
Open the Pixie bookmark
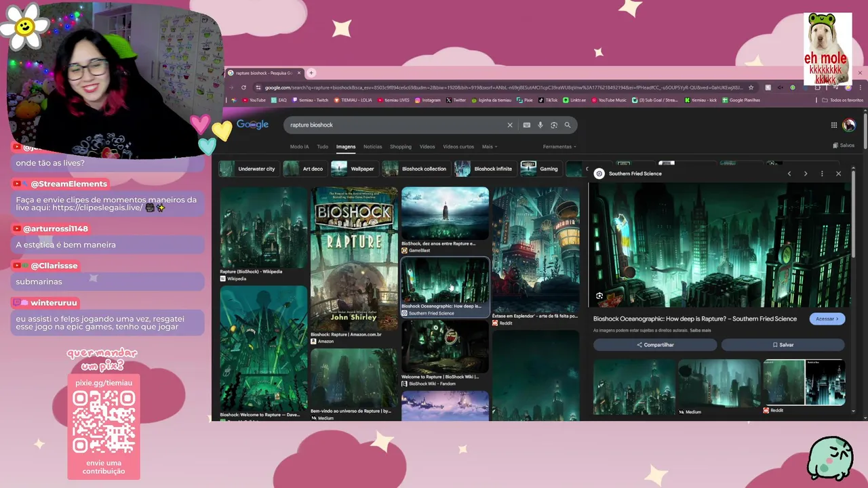(525, 100)
